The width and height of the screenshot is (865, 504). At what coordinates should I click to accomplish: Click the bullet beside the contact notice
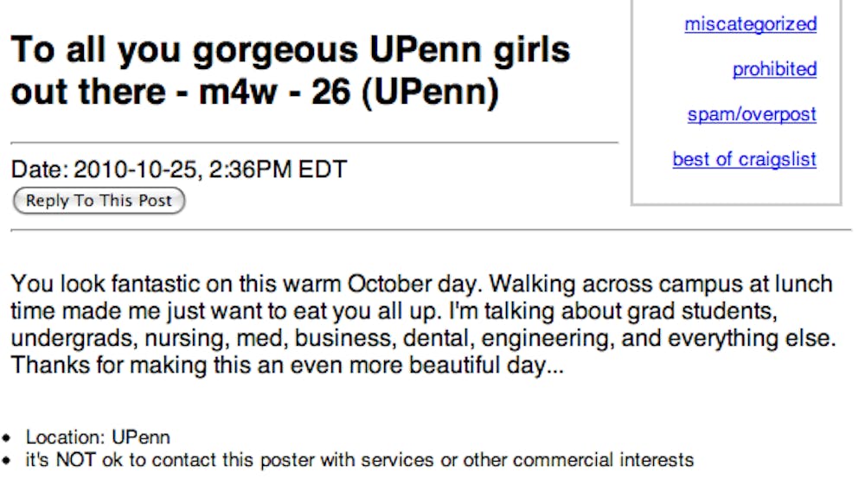tap(15, 461)
